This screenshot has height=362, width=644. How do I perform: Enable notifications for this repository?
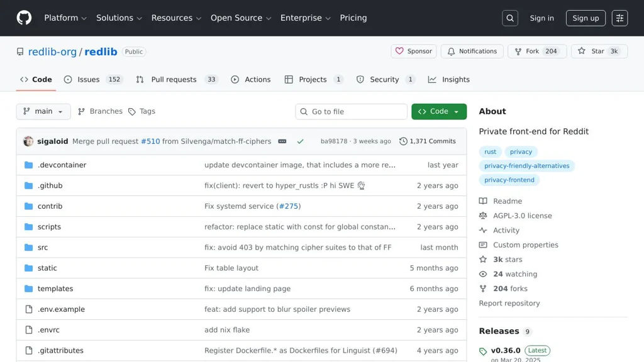[x=472, y=51]
